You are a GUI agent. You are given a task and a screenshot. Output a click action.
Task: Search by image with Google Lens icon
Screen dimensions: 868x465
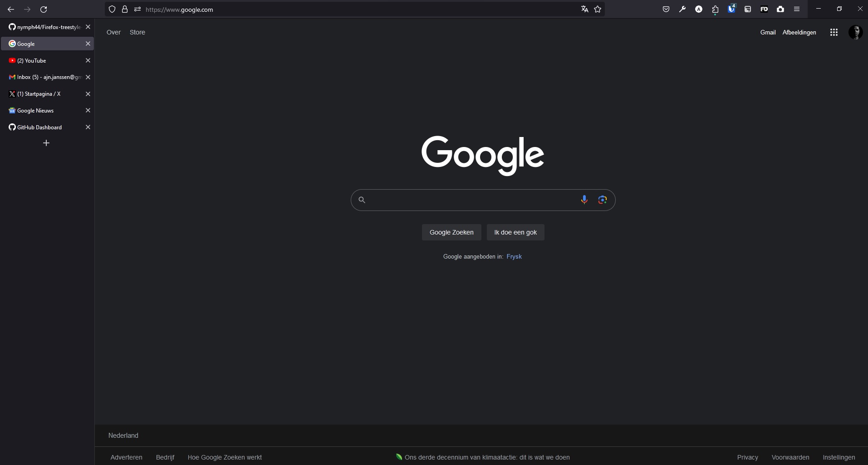(603, 200)
